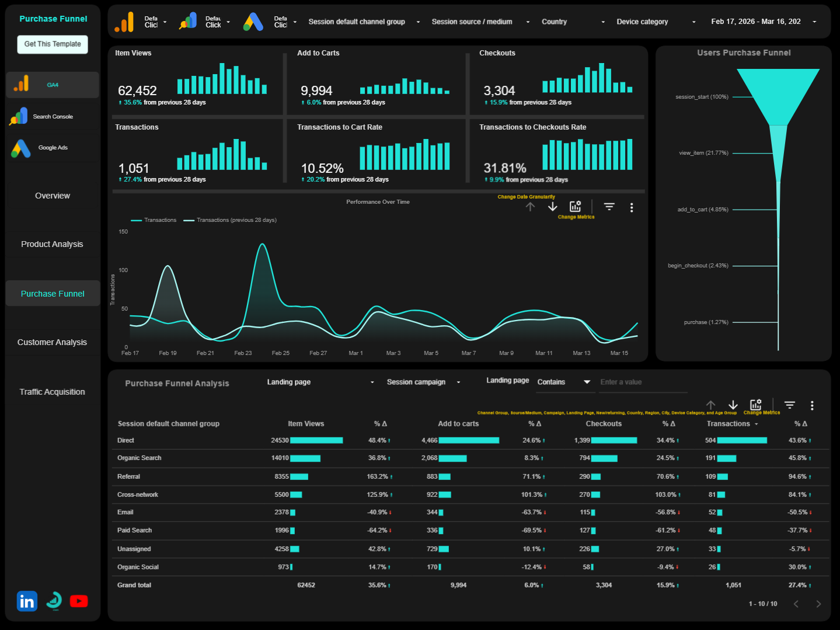
Task: Click the Get This Template button
Action: [52, 44]
